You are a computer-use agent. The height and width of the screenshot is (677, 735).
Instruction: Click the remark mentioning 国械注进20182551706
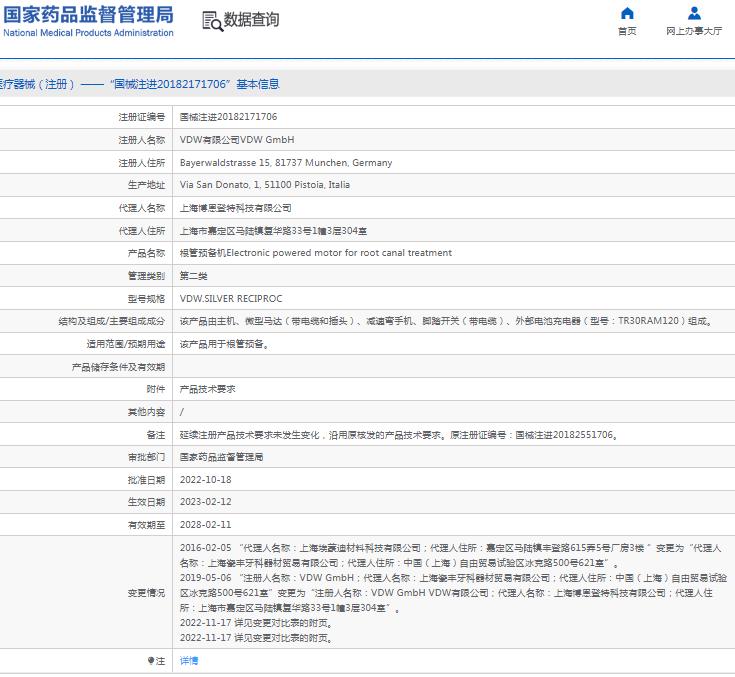[398, 435]
